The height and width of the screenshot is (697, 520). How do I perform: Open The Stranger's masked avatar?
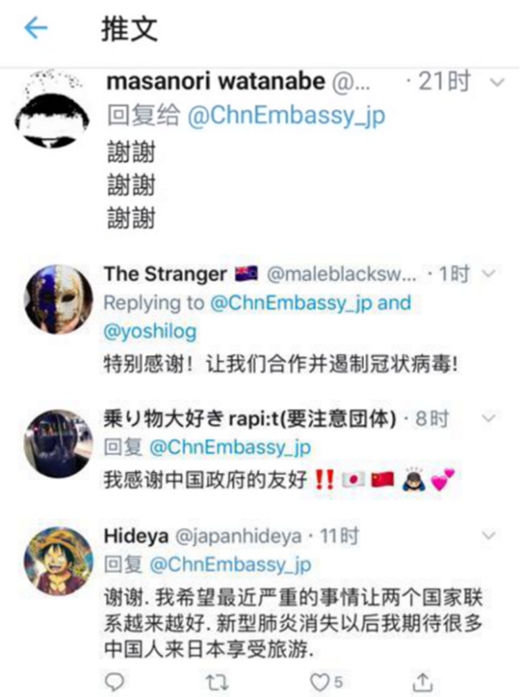coord(58,299)
